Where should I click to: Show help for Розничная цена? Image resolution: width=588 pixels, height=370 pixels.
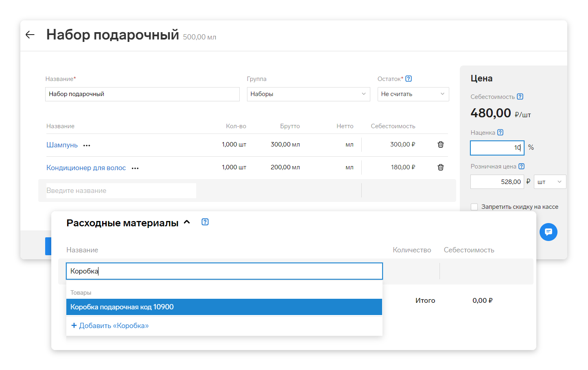point(522,166)
